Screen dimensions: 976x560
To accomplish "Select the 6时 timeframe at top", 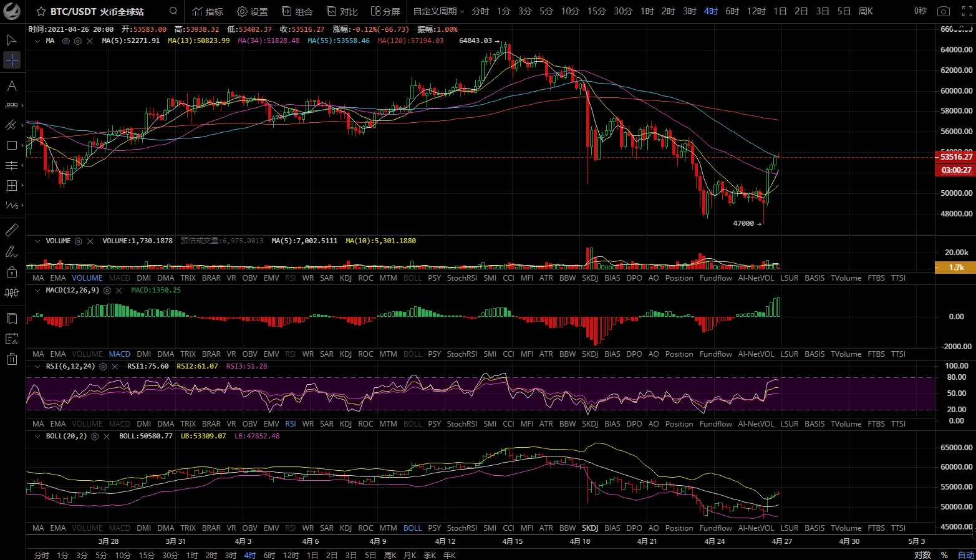I will click(732, 11).
